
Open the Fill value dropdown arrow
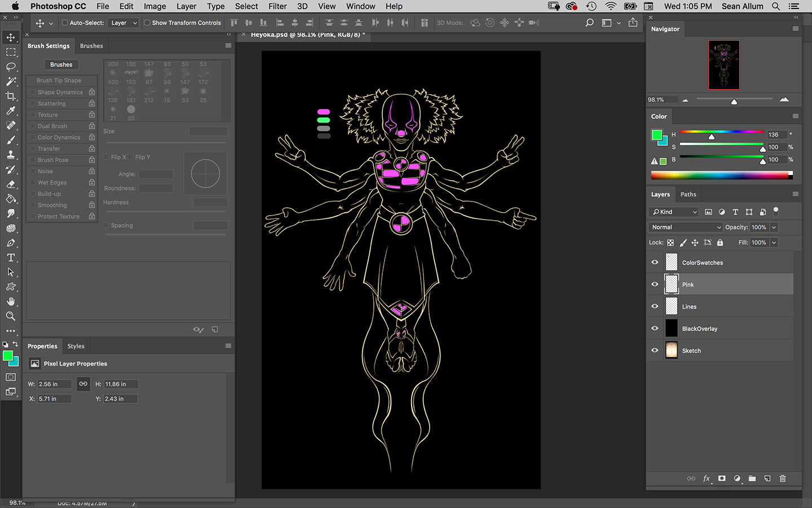(x=774, y=243)
